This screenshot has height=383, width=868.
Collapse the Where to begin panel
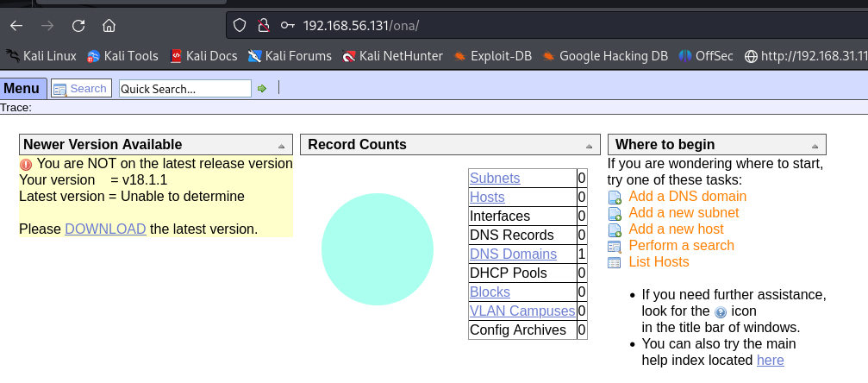[x=815, y=147]
